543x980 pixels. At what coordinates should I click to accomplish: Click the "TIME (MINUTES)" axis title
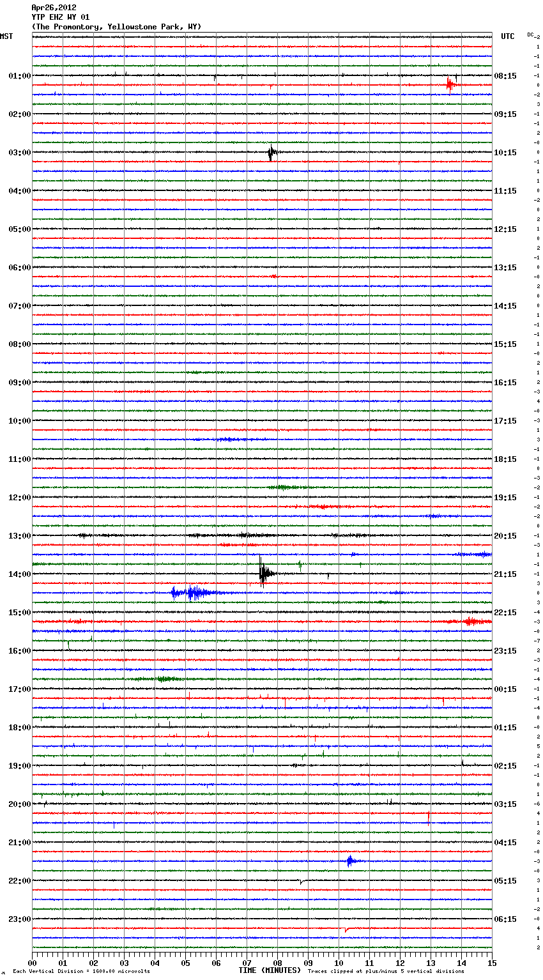(x=270, y=970)
